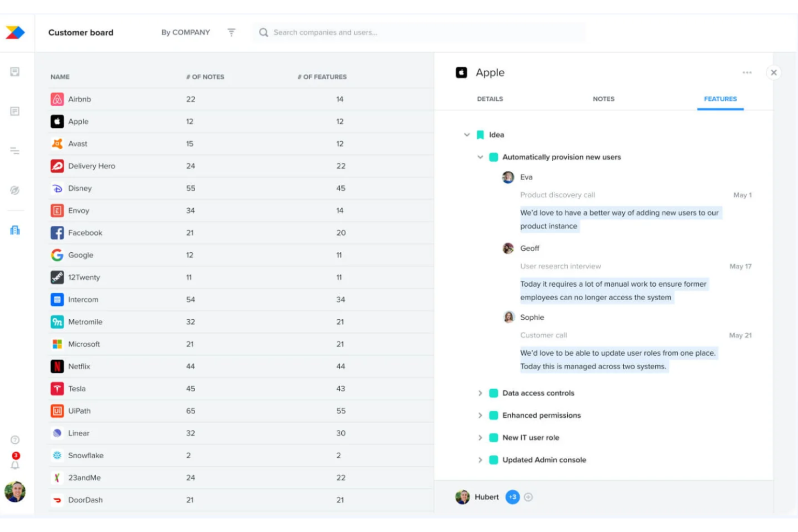798x532 pixels.
Task: Sort by # OF FEATURES column header
Action: click(x=322, y=77)
